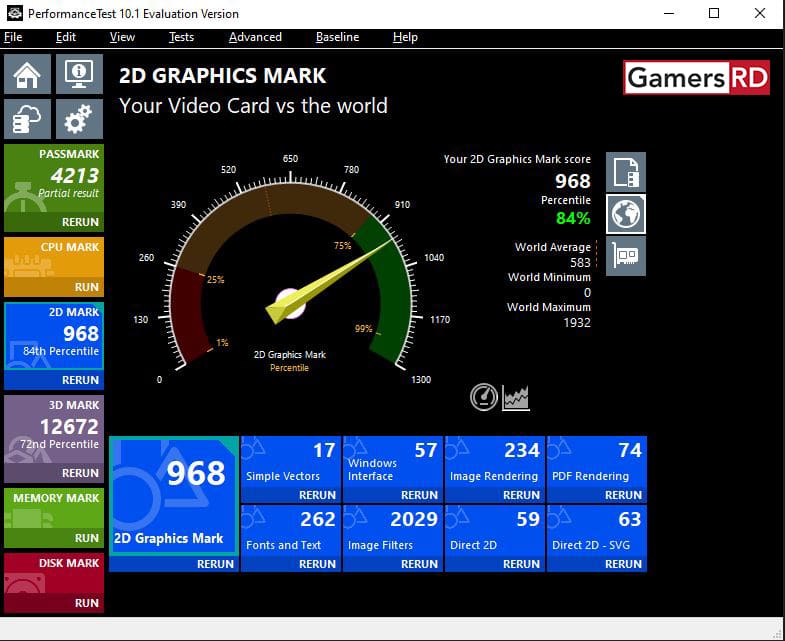The image size is (785, 641).
Task: Click the video card icon on right
Action: pos(627,256)
